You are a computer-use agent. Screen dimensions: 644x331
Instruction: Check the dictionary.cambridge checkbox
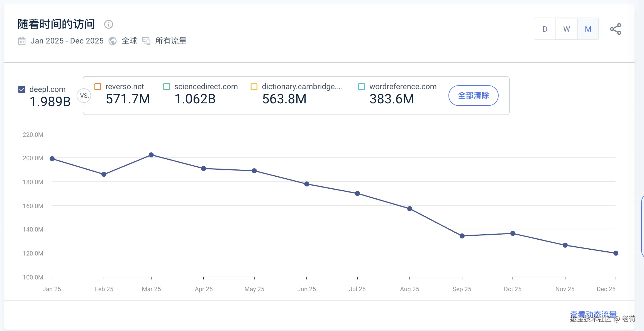[254, 87]
